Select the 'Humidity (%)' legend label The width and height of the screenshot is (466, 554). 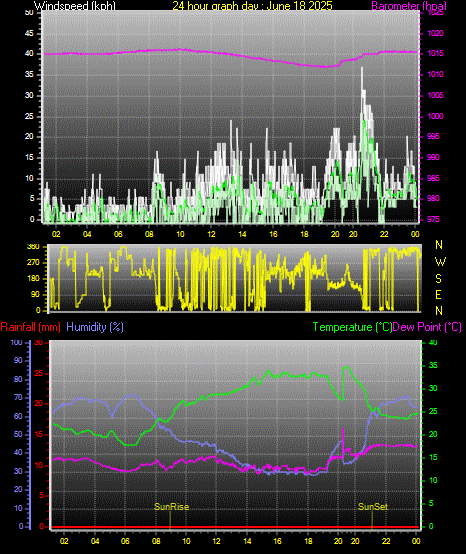pos(95,327)
